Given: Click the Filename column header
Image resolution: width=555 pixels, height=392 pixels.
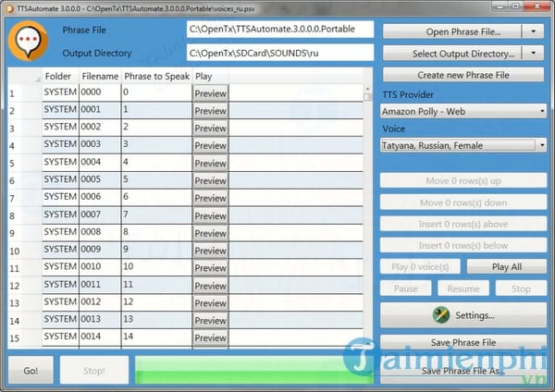Looking at the screenshot, I should pyautogui.click(x=99, y=76).
